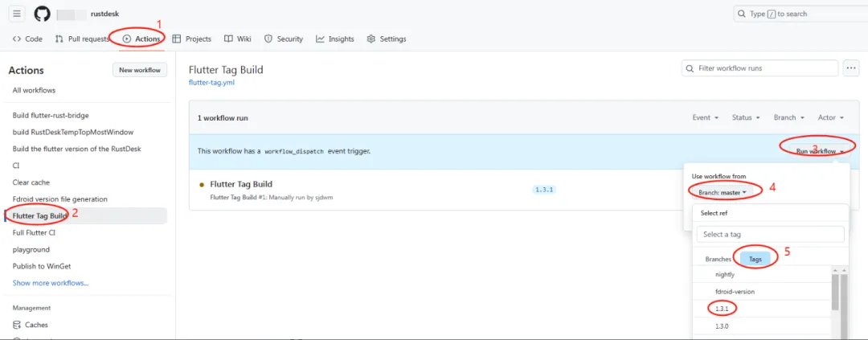Screen dimensions: 868x340
Task: Select the CI workflow
Action: point(16,166)
